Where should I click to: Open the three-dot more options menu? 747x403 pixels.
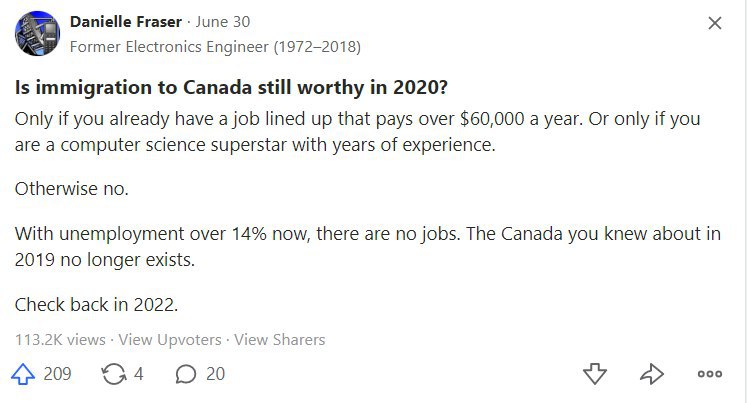(710, 374)
